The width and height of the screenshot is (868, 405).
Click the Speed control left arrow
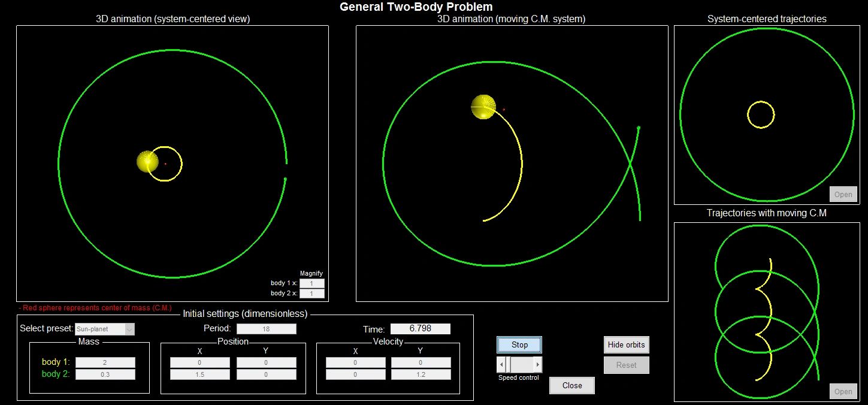click(x=501, y=364)
